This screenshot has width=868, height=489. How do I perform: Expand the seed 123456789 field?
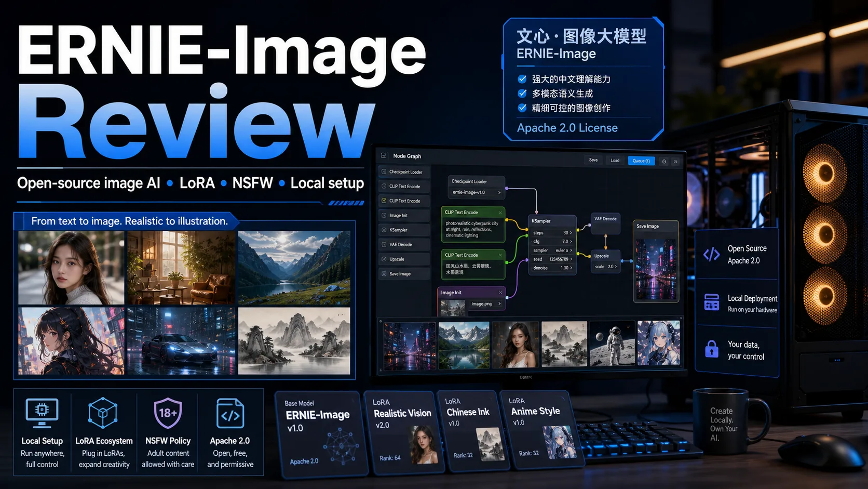click(553, 259)
